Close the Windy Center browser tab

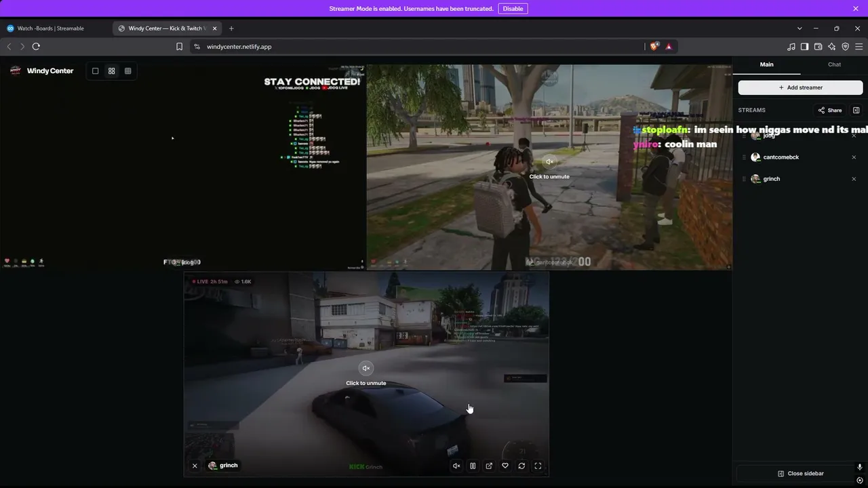[x=215, y=28]
